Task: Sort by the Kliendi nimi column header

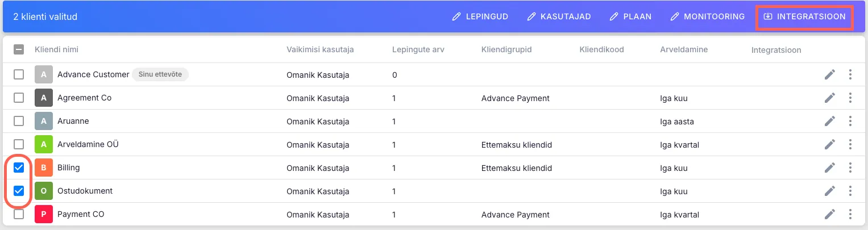Action: click(x=56, y=49)
